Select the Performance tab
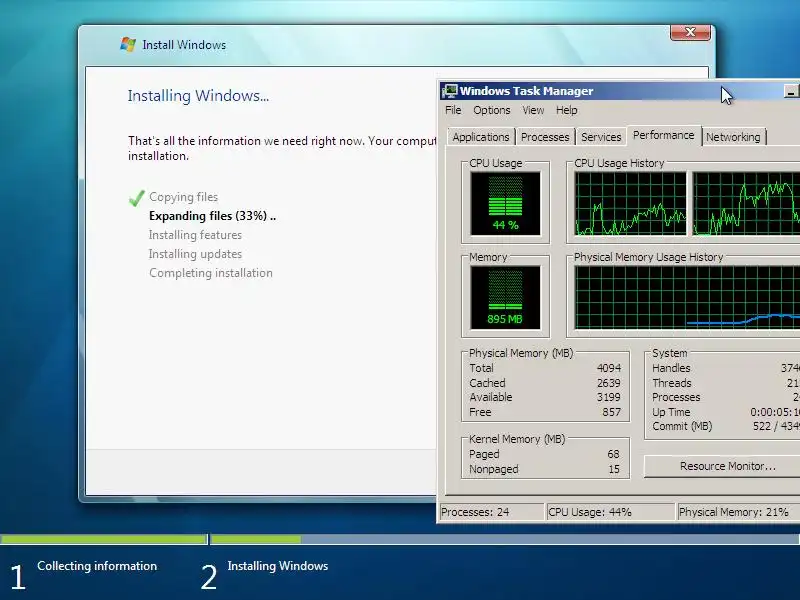 point(663,135)
